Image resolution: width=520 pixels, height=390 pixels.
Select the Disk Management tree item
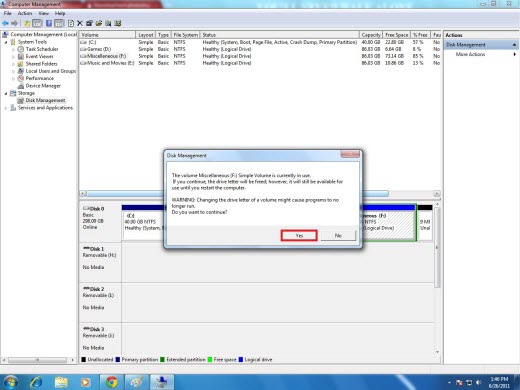(45, 100)
